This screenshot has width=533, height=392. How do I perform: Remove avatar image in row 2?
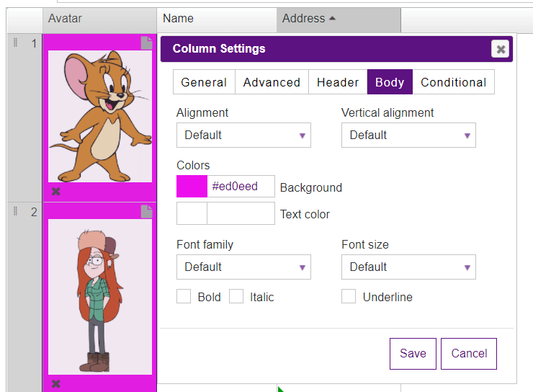55,384
